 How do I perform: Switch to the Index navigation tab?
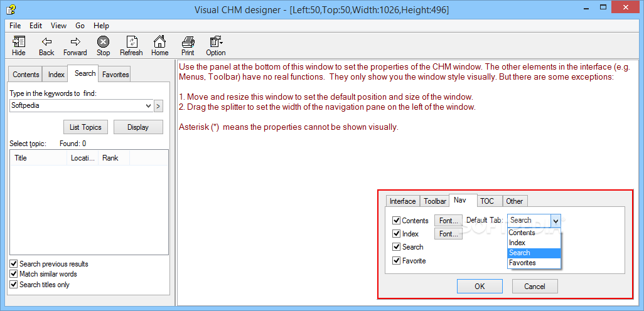click(56, 74)
